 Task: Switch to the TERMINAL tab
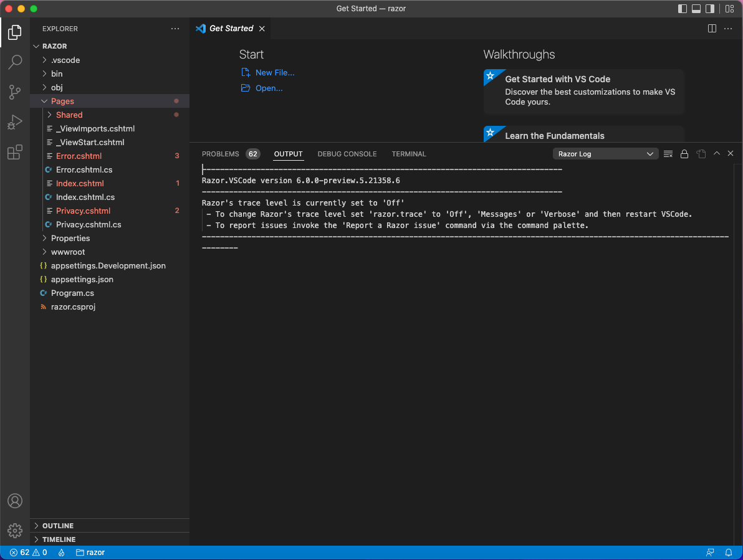coord(408,154)
